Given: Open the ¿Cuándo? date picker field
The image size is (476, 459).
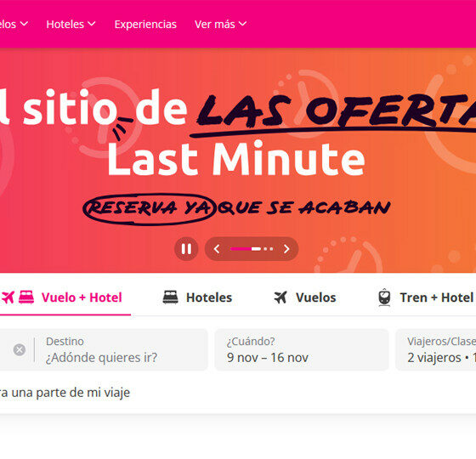Looking at the screenshot, I should click(302, 349).
